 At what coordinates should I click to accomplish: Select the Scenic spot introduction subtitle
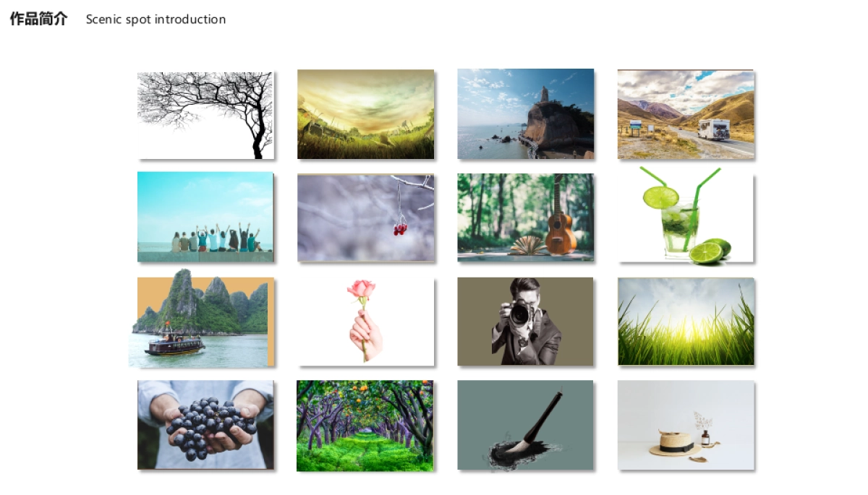pos(156,20)
